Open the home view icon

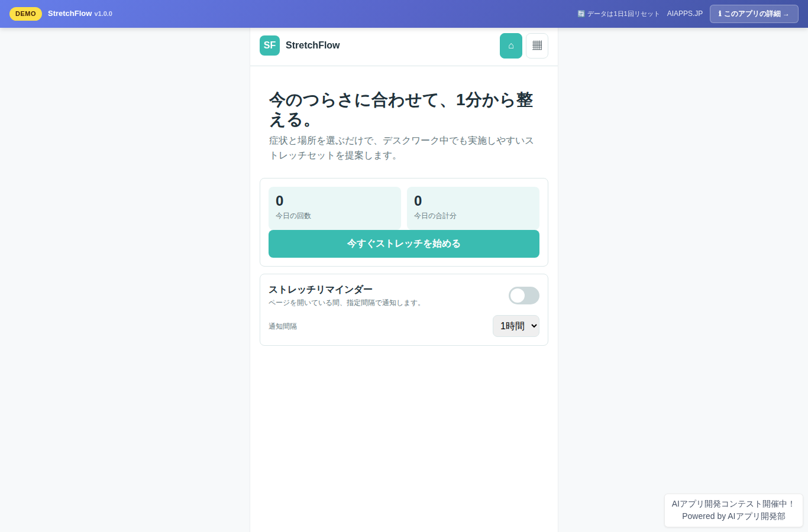[x=511, y=46]
